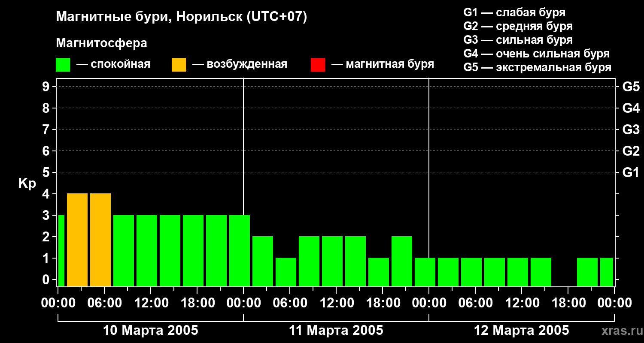The image size is (644, 343).
Task: Select green Kp 3 bar for 16:00–19:00, 10 Марта
Action: click(193, 250)
